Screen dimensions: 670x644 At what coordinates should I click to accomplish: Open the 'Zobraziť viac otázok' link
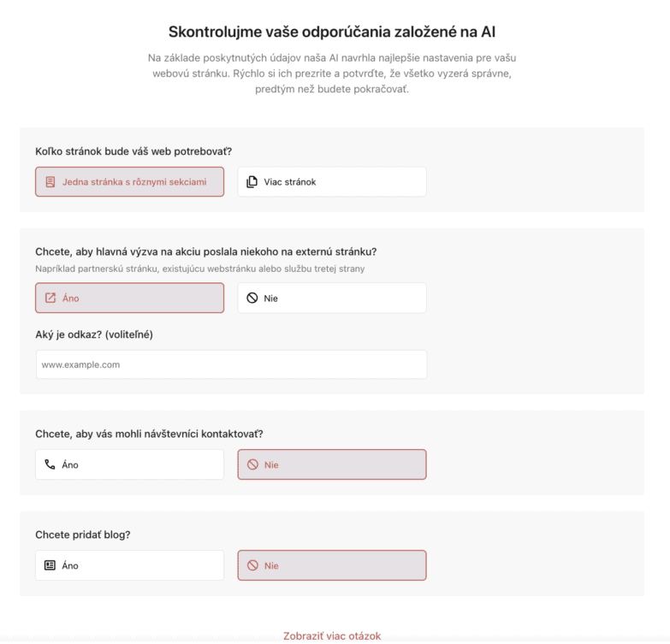pyautogui.click(x=332, y=635)
